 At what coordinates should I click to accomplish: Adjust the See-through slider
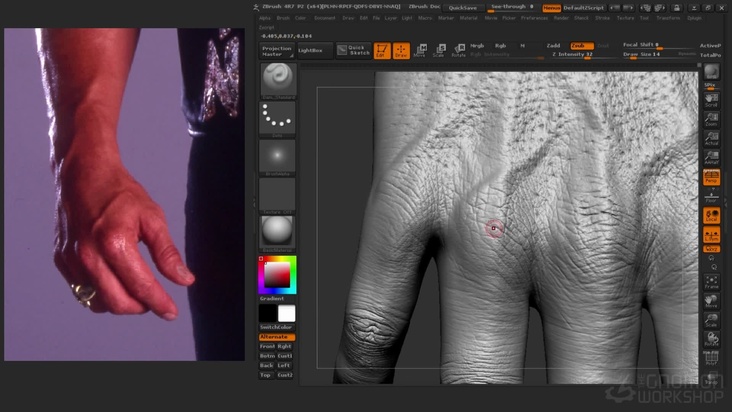513,7
